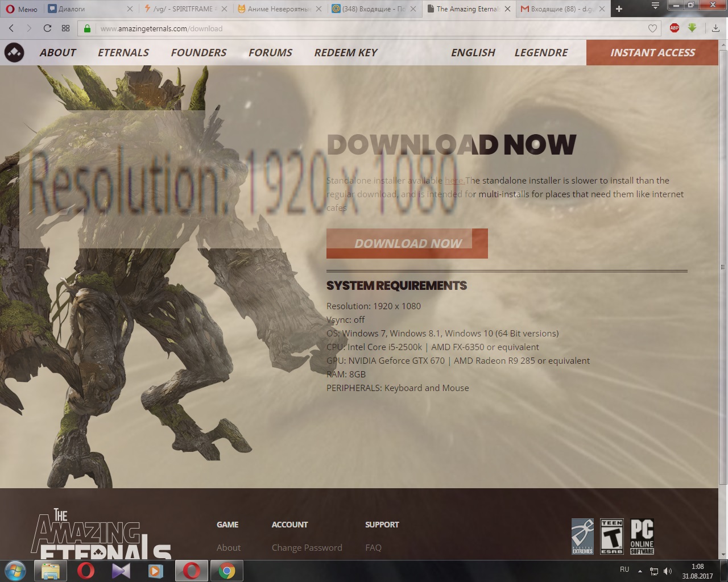Click 'Vsync: off' requirement text
Viewport: 728px width, 582px height.
tap(345, 319)
